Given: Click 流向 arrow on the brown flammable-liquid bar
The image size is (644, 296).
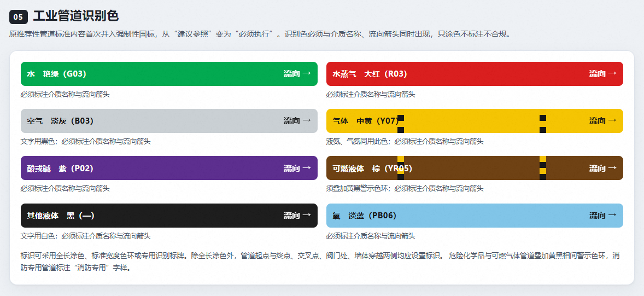Looking at the screenshot, I should (603, 168).
